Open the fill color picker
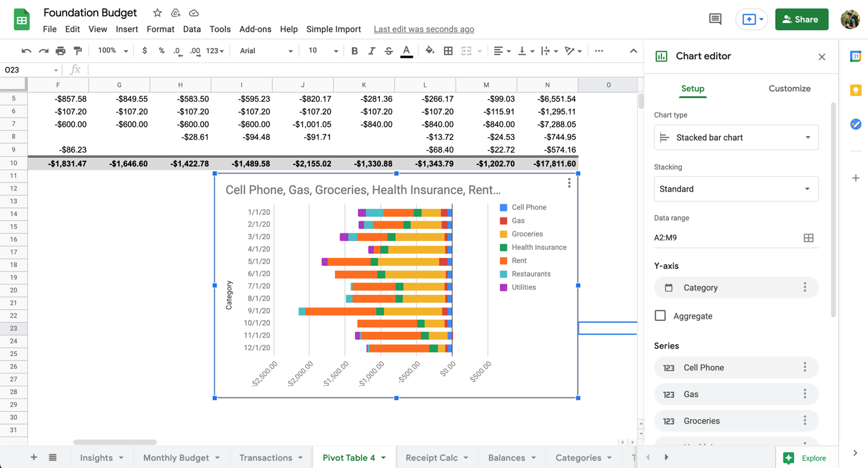The height and width of the screenshot is (468, 868). pos(430,51)
